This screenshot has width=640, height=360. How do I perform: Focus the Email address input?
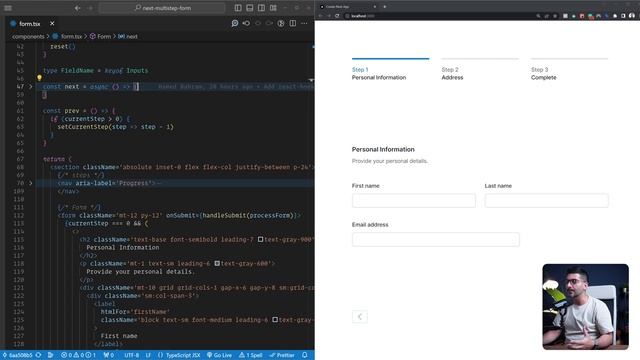pyautogui.click(x=436, y=239)
